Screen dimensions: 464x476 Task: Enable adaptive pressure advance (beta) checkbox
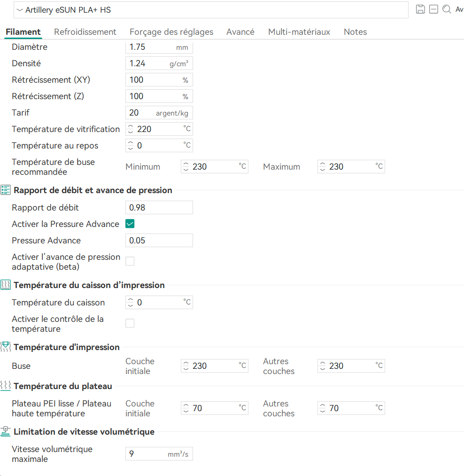130,261
